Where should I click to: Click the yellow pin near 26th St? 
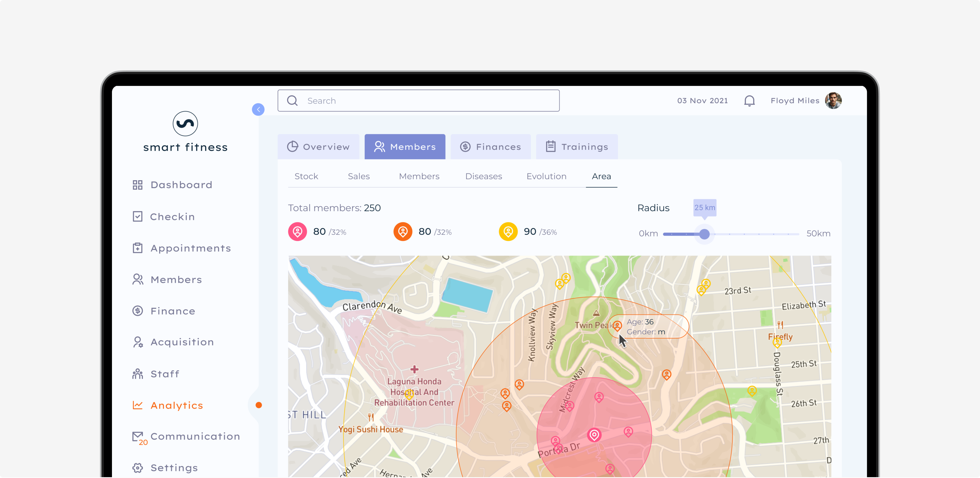[752, 391]
